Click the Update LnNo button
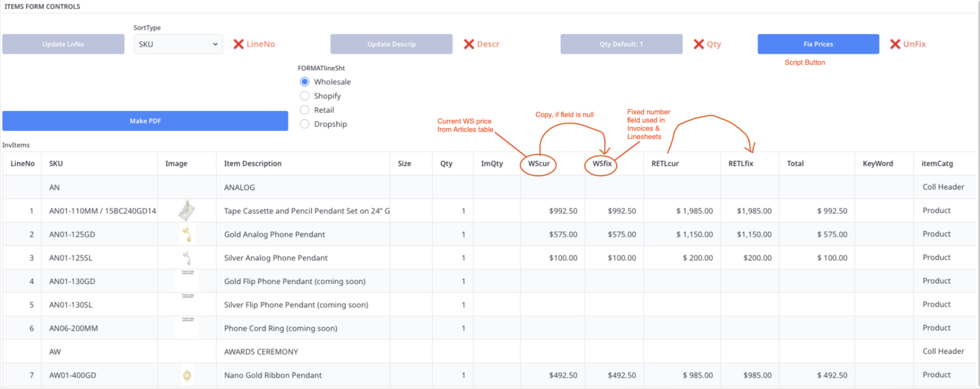 coord(63,44)
